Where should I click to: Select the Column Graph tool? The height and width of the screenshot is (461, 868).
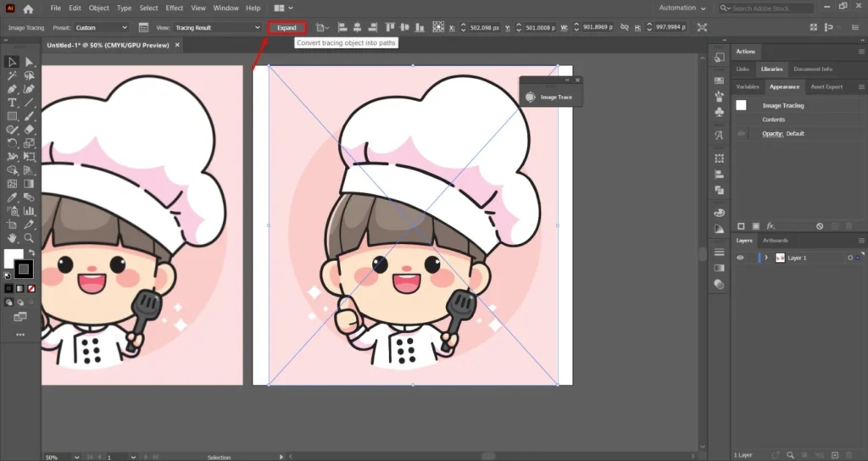(29, 211)
